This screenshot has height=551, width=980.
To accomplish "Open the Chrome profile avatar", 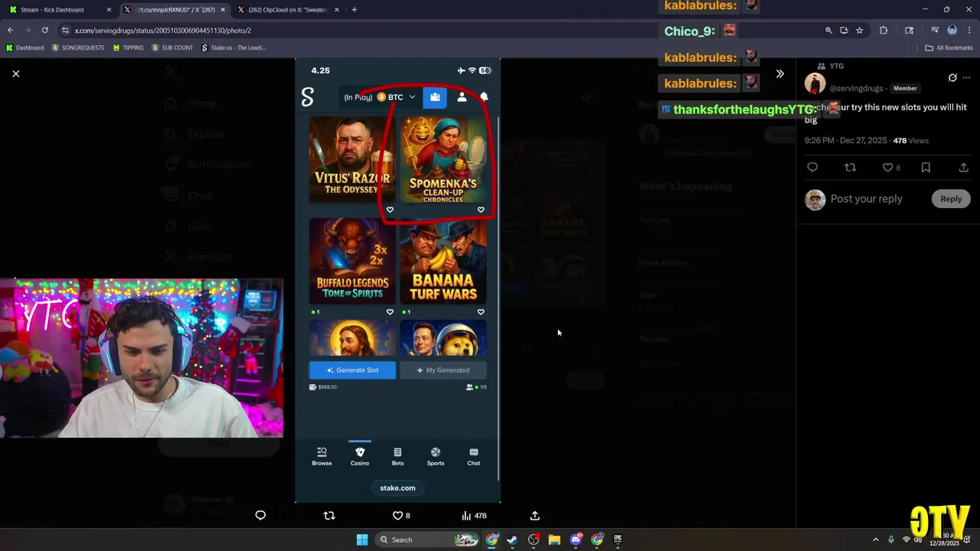I will [x=952, y=31].
